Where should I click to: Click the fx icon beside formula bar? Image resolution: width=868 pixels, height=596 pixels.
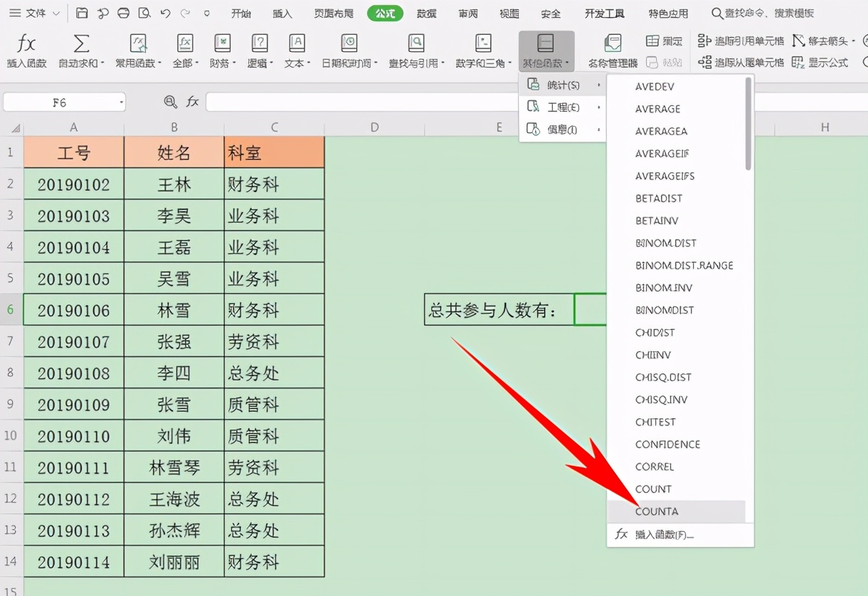pyautogui.click(x=192, y=102)
